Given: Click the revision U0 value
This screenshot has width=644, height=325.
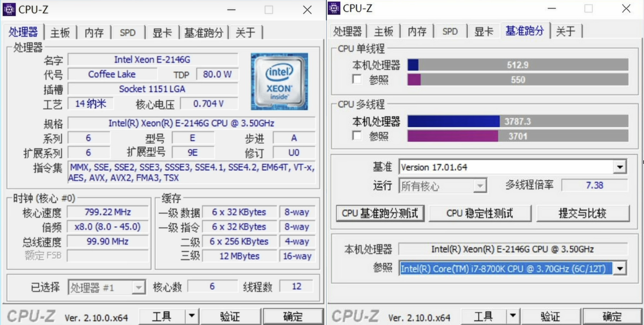Looking at the screenshot, I should (294, 152).
